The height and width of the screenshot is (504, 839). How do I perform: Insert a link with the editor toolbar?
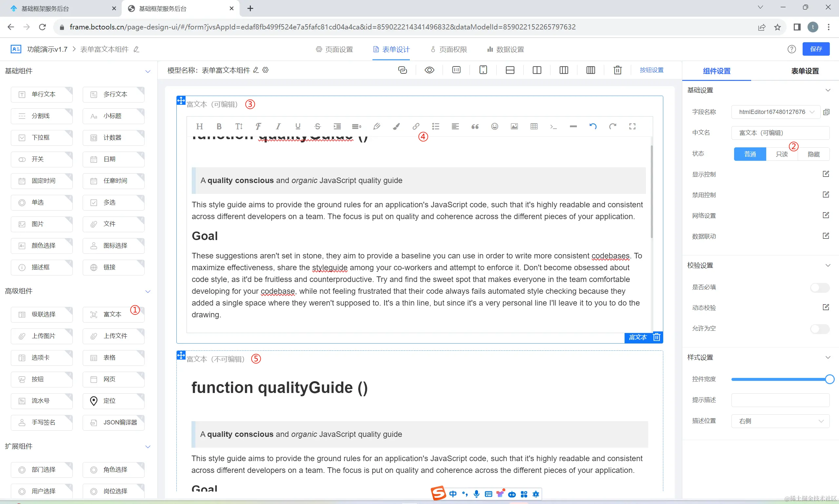pyautogui.click(x=416, y=126)
